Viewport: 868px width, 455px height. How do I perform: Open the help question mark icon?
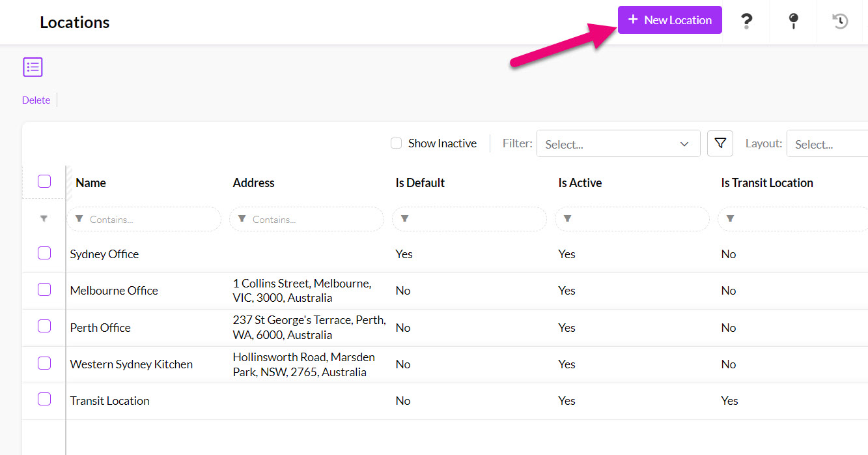[x=746, y=22]
